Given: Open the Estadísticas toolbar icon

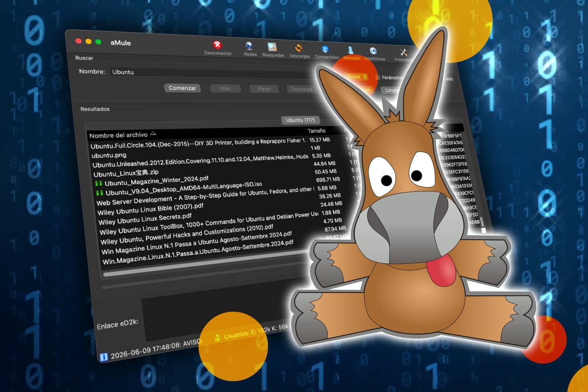Looking at the screenshot, I should [373, 51].
